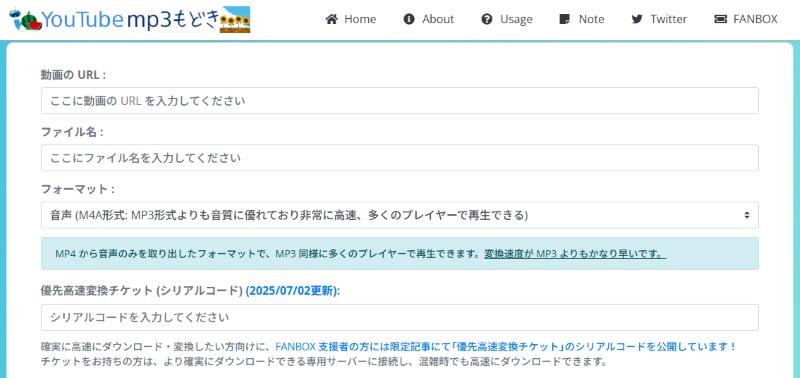Visit the Twitter nav link
Screen dimensions: 800x378
pyautogui.click(x=659, y=19)
